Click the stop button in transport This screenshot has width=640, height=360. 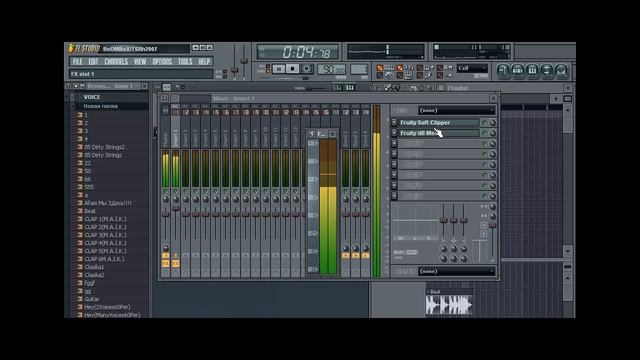tap(292, 69)
